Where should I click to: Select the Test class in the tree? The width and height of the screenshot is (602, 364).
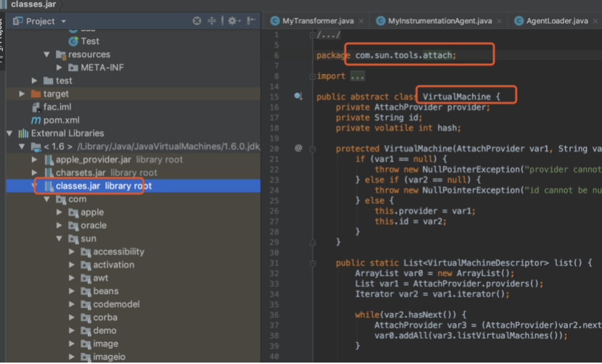pos(89,41)
